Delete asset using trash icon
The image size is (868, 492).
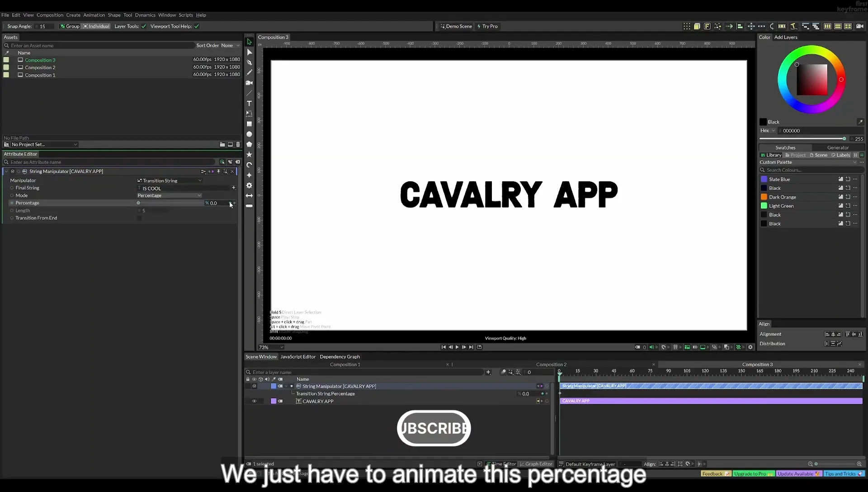click(238, 145)
